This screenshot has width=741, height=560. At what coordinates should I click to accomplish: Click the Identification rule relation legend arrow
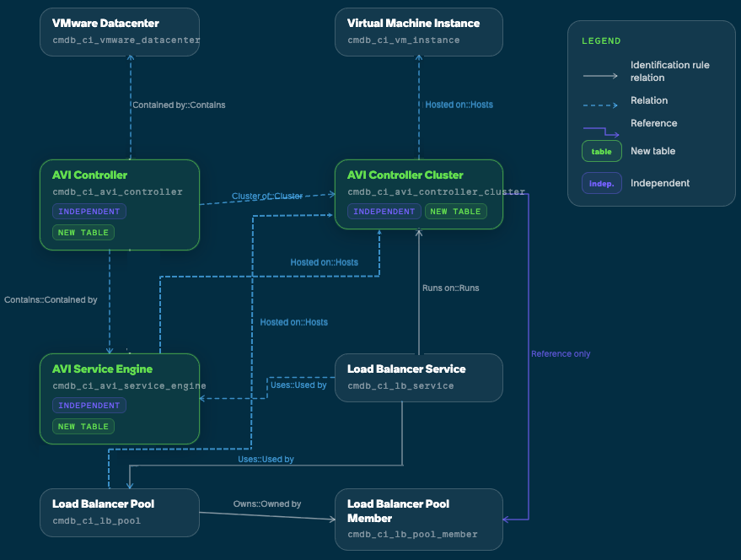(600, 76)
